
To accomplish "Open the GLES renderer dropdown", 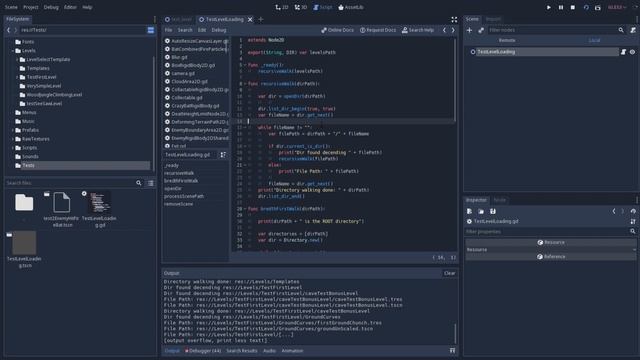I will [x=617, y=7].
